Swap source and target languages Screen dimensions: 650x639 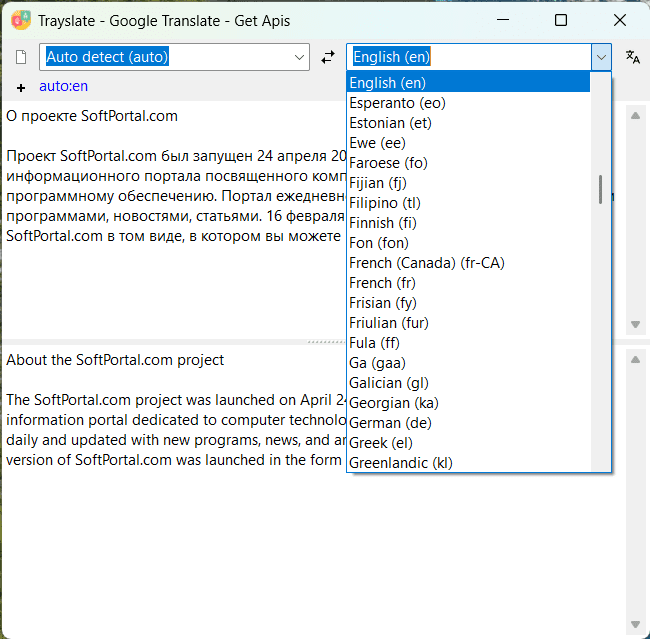(328, 57)
